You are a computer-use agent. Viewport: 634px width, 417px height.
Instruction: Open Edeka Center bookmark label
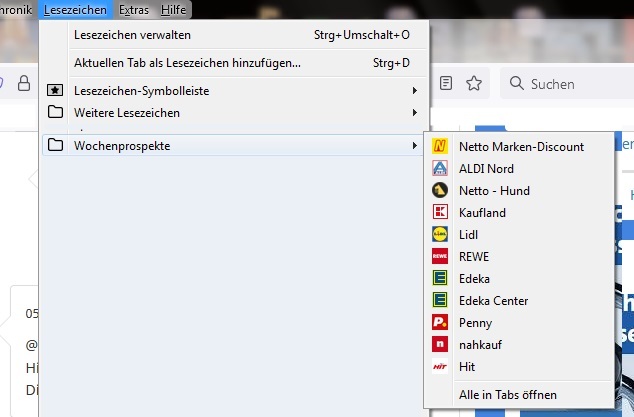click(493, 301)
